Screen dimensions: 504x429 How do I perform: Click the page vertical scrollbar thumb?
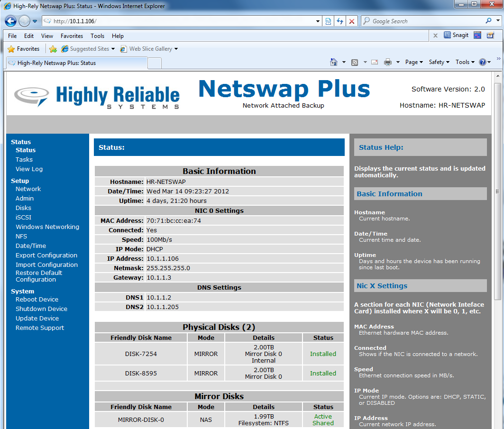point(497,192)
